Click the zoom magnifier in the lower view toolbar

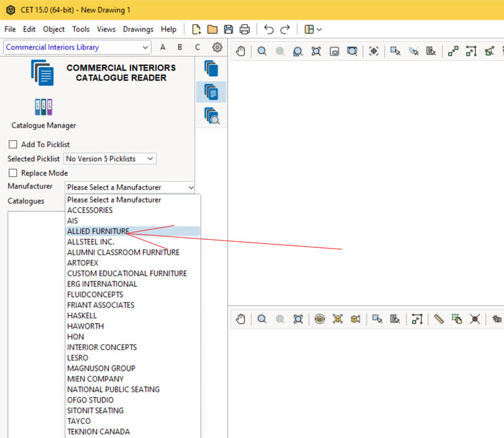262,319
